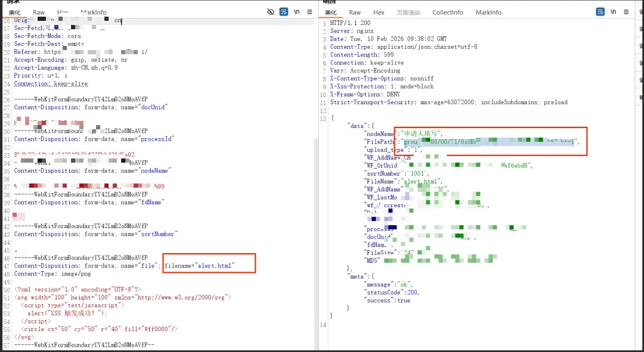Image resolution: width=644 pixels, height=352 pixels.
Task: Click the <svg width="100" line
Action: (x=123, y=297)
